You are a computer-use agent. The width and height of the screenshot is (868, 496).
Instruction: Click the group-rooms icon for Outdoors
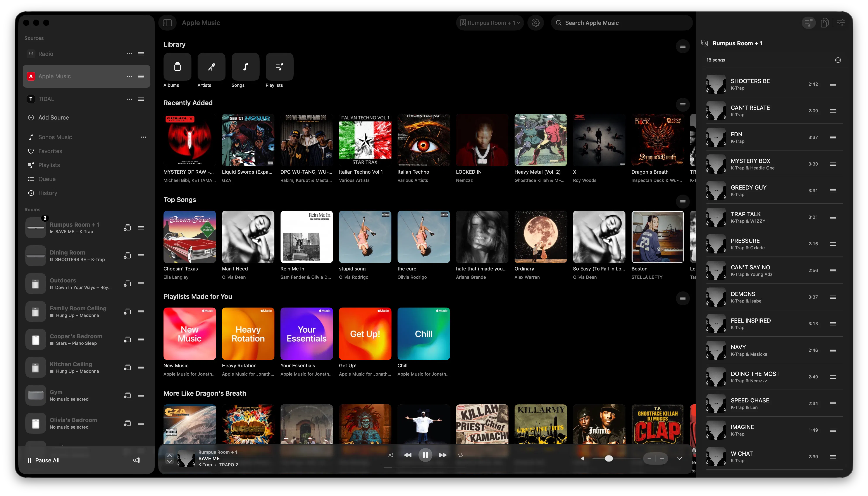coord(127,283)
